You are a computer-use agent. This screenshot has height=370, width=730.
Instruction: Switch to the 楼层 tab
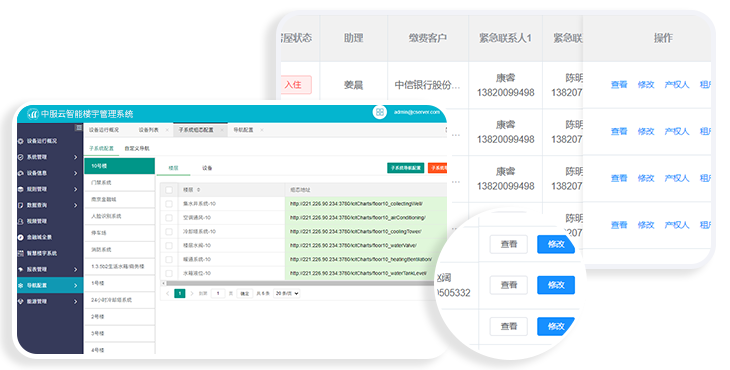coord(173,168)
